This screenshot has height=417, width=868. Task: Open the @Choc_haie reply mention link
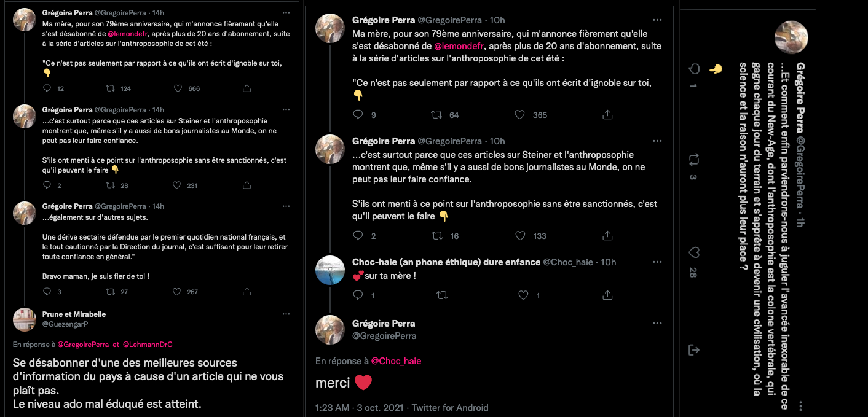(x=396, y=361)
